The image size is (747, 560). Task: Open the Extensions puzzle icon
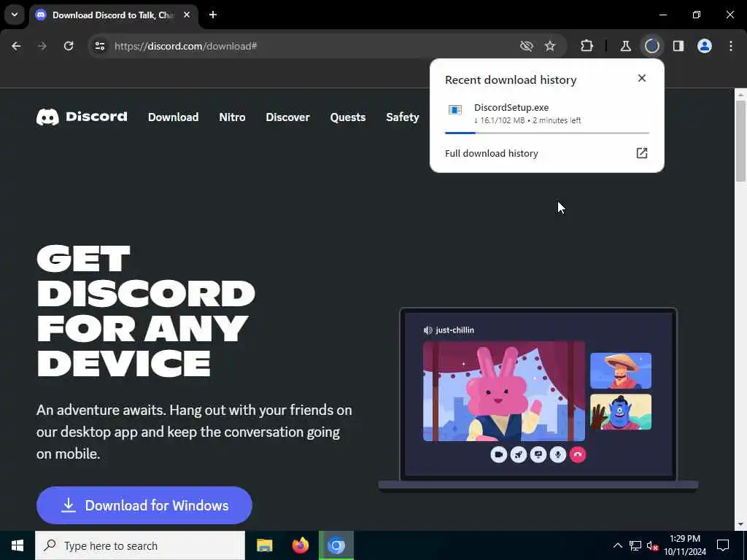tap(587, 46)
